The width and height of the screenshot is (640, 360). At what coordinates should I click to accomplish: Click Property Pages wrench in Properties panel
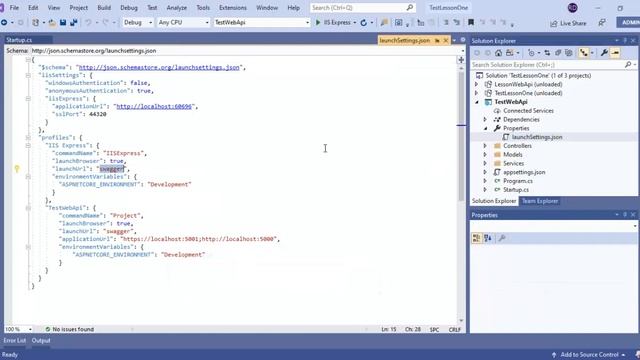click(x=502, y=238)
